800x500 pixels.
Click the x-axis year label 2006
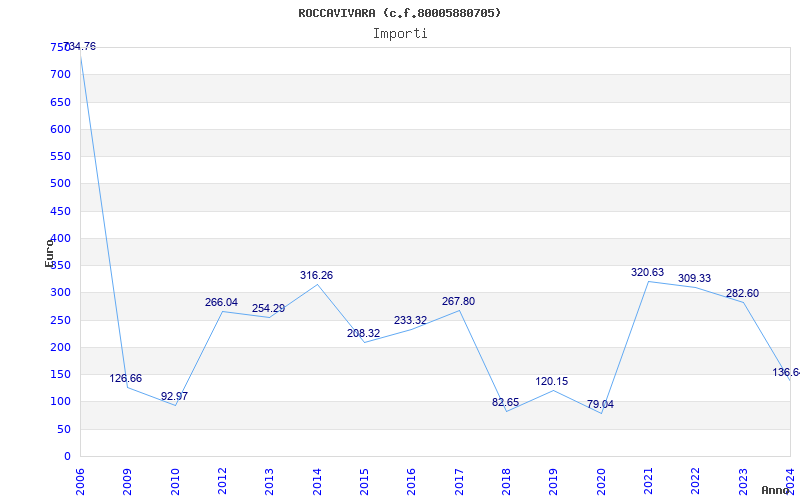click(80, 481)
